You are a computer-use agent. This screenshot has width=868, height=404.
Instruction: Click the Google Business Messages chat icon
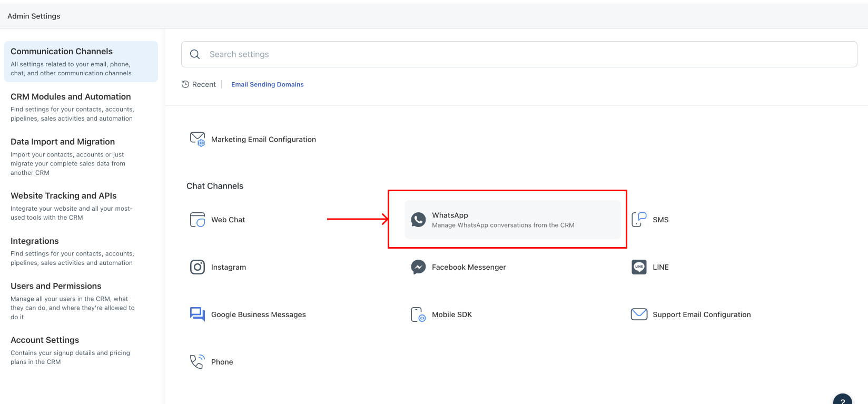pos(198,314)
